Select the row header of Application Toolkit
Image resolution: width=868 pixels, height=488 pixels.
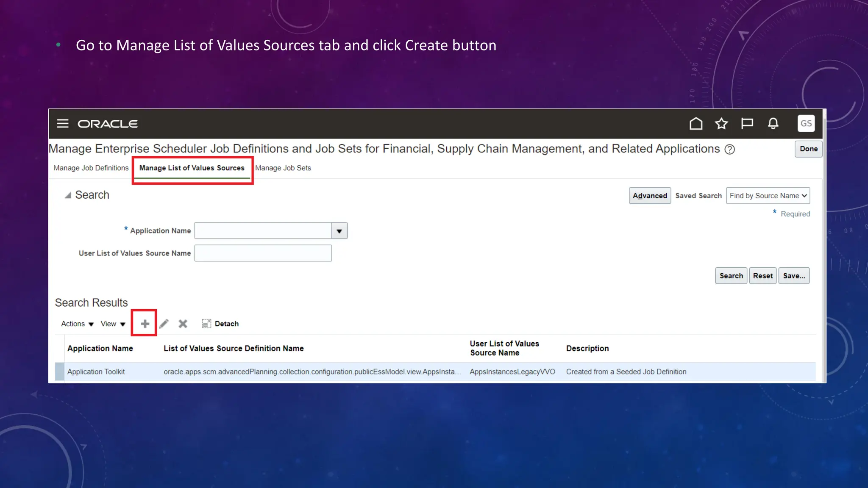(x=59, y=372)
